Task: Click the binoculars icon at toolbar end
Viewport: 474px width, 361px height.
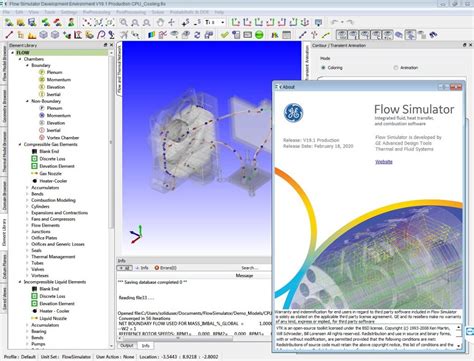Action: pyautogui.click(x=433, y=34)
